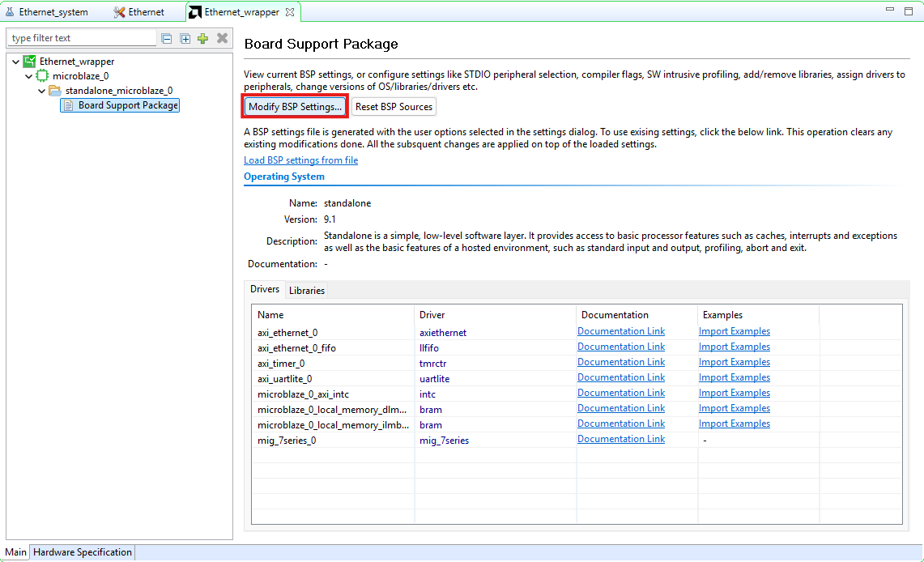Click the standalone_microblaze_0 folder icon

point(55,91)
